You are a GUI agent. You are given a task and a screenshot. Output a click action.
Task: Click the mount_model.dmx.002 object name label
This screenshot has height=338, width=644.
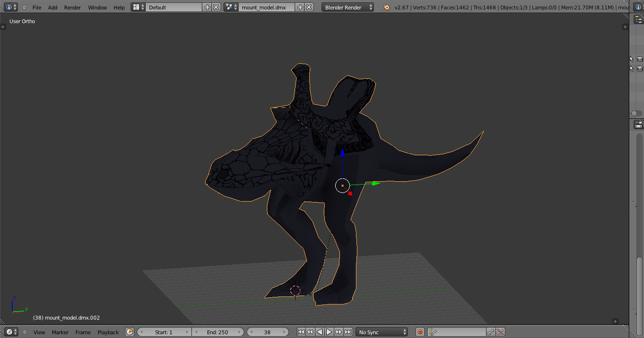pos(72,318)
